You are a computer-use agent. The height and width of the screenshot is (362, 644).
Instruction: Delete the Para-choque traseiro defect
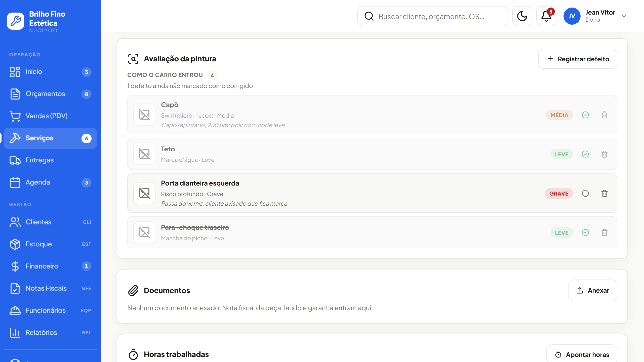605,233
